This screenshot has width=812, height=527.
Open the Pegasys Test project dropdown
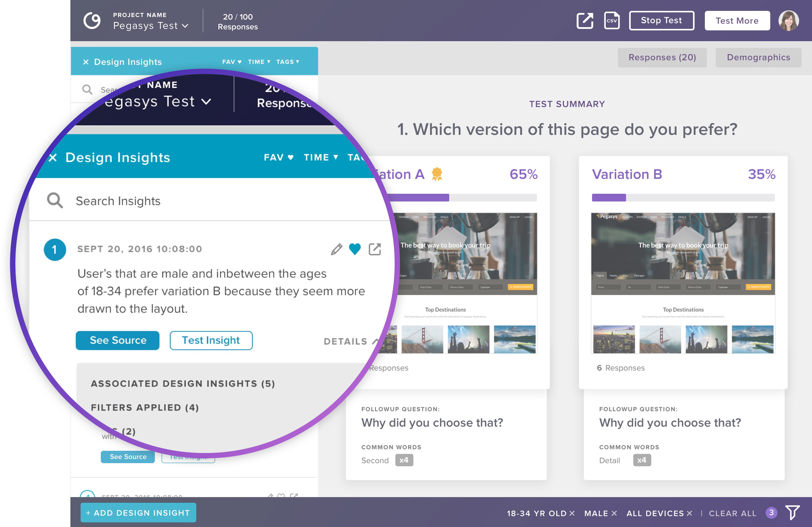(150, 26)
